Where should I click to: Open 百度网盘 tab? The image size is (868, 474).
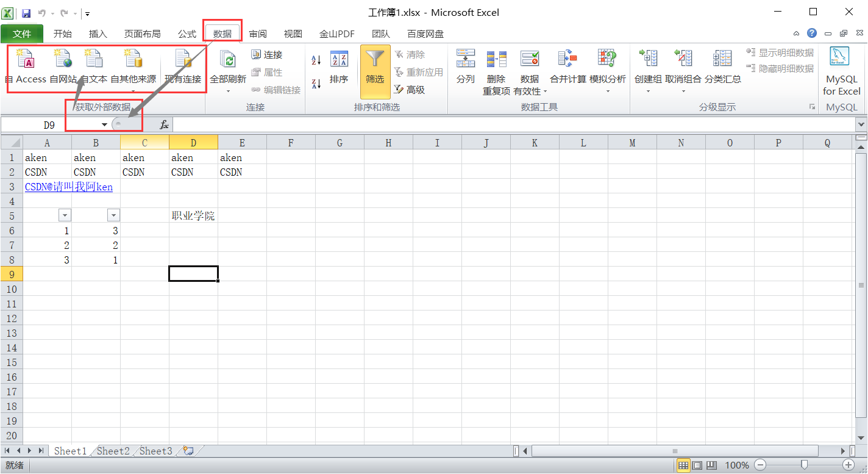coord(425,34)
